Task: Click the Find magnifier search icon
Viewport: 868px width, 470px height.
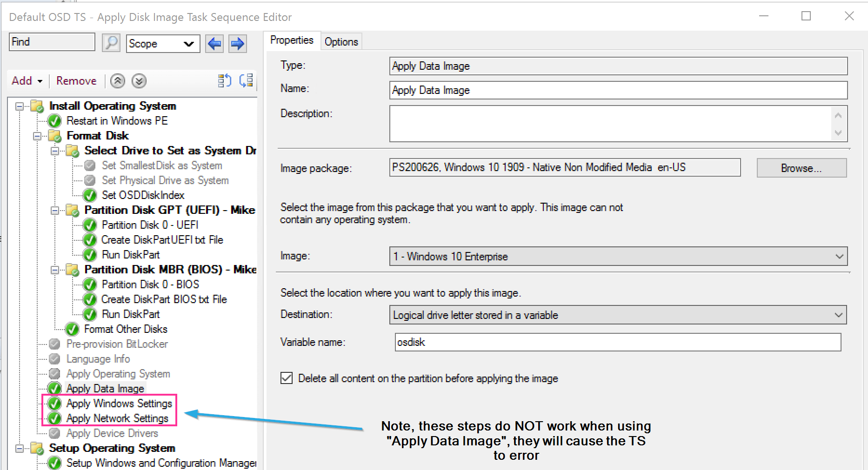Action: (x=111, y=42)
